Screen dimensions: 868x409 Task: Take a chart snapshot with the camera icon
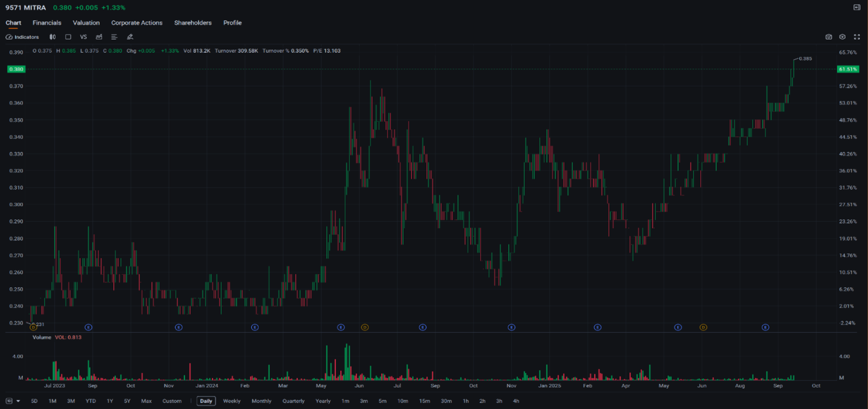[x=828, y=37]
